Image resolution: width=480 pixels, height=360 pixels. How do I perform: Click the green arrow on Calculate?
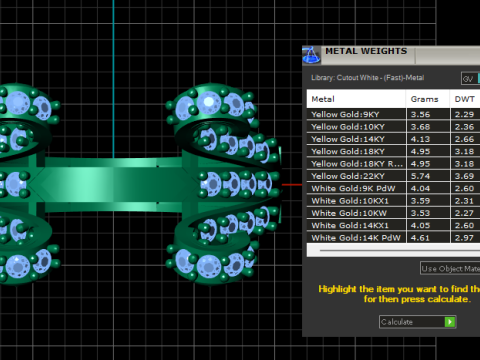pyautogui.click(x=450, y=322)
